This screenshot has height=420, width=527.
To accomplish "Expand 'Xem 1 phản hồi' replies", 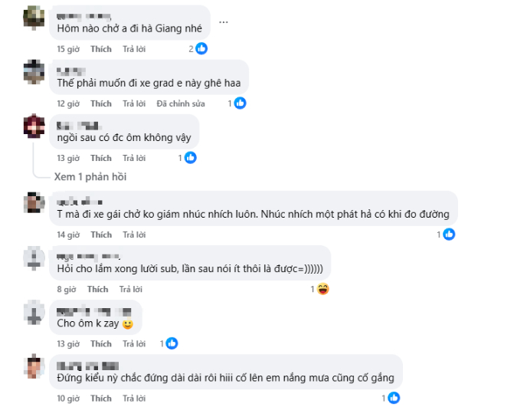I will click(90, 176).
